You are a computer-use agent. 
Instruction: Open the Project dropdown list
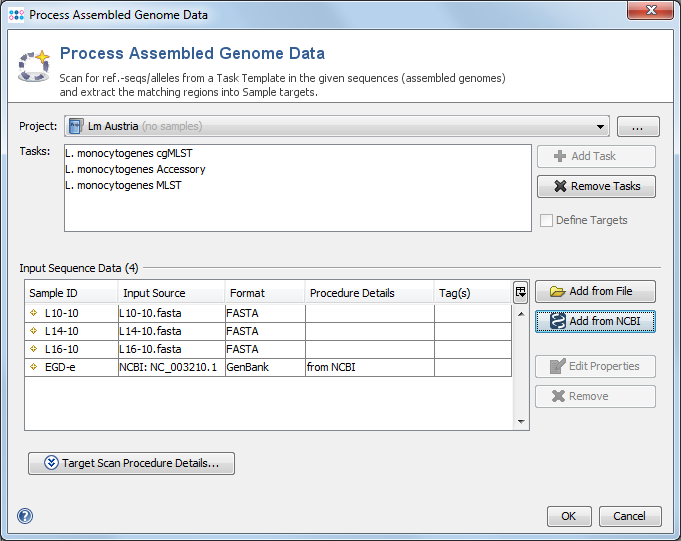coord(600,127)
